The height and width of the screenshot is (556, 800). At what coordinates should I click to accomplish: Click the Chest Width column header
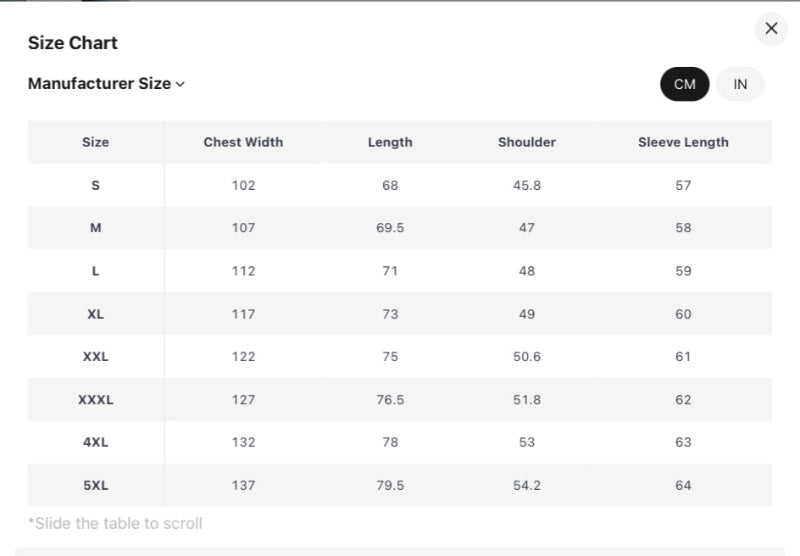tap(243, 142)
